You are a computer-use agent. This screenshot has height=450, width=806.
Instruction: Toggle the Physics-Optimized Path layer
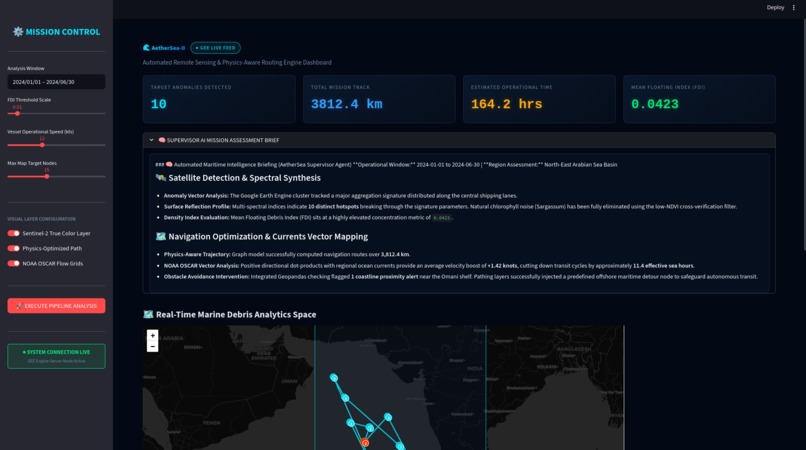click(13, 248)
